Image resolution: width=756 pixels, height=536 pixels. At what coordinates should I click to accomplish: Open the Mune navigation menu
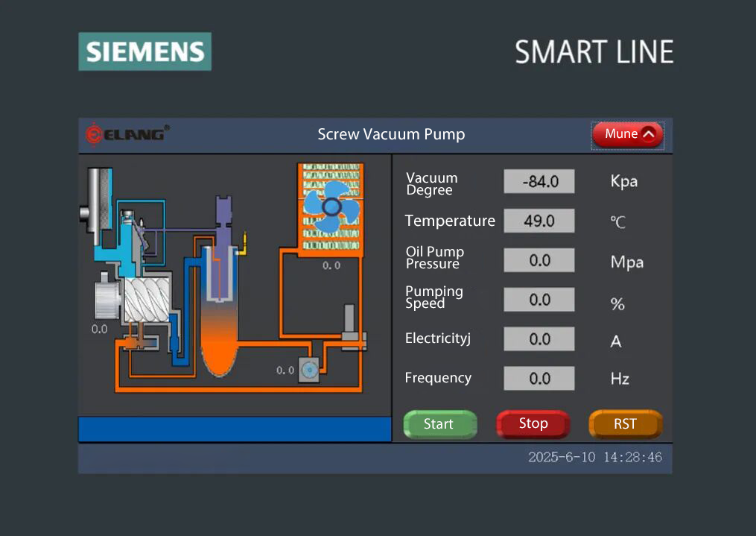626,134
